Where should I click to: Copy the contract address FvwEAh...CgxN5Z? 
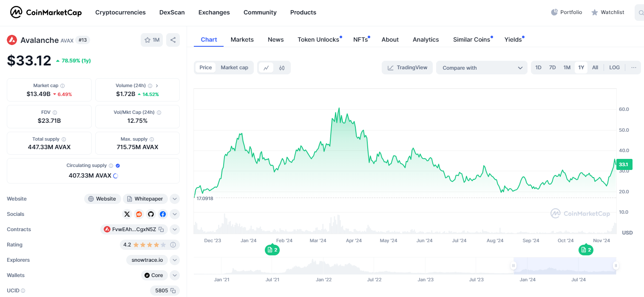pos(162,229)
